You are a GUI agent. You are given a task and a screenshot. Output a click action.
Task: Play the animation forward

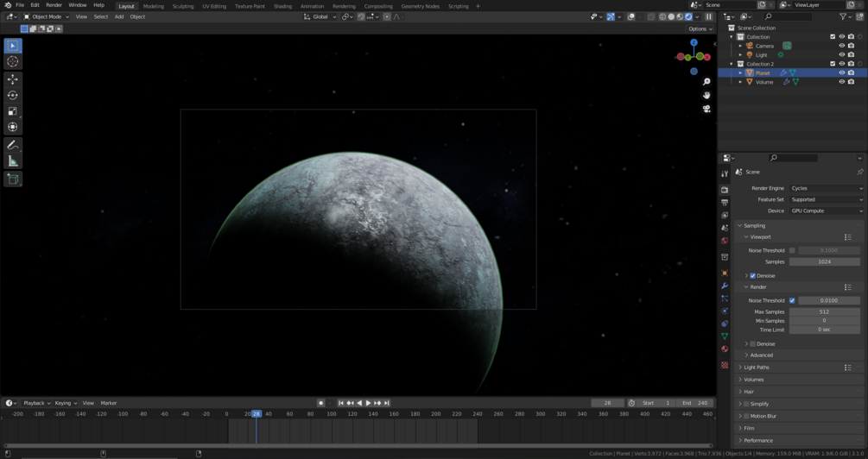tap(369, 403)
